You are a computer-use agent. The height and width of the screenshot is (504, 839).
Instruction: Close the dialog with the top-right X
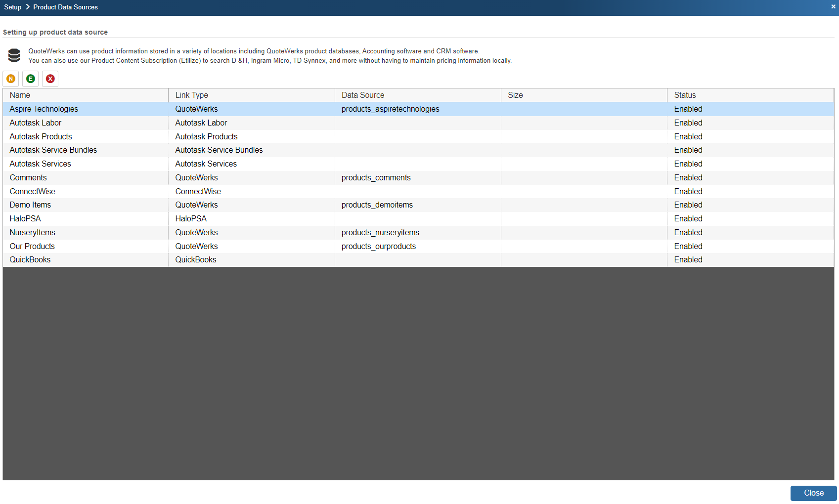833,7
